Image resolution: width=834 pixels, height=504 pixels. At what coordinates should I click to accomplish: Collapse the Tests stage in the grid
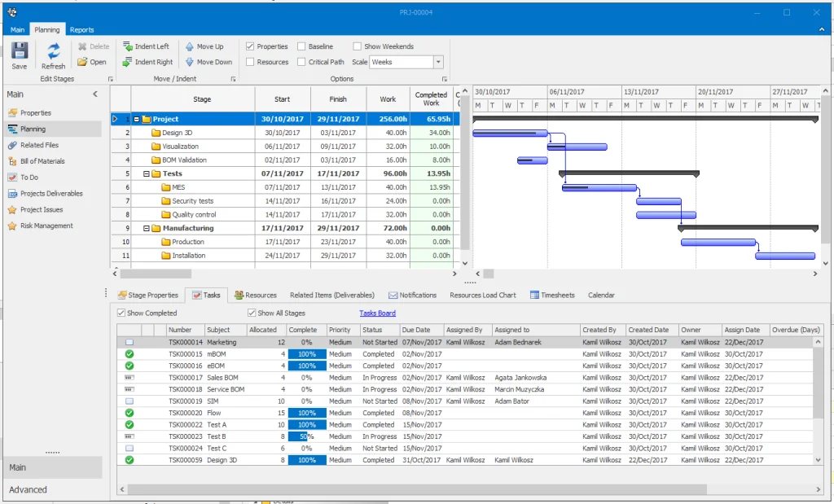(148, 173)
